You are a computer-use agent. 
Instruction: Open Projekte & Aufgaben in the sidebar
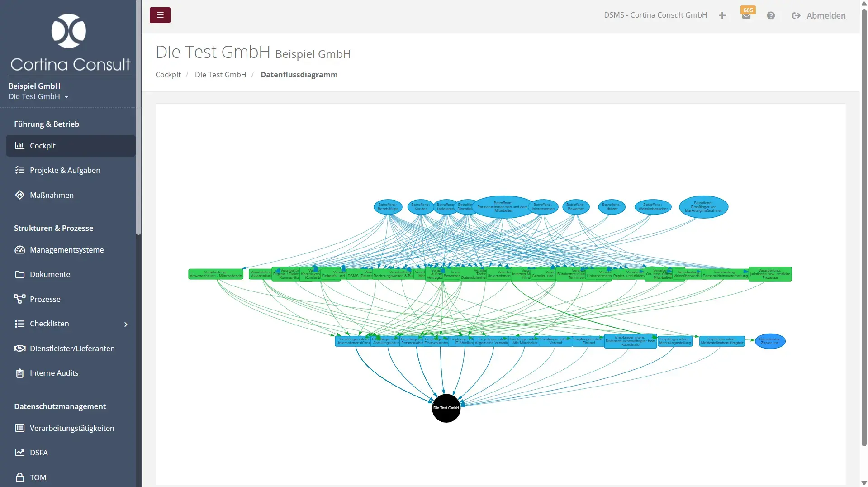[x=65, y=170]
